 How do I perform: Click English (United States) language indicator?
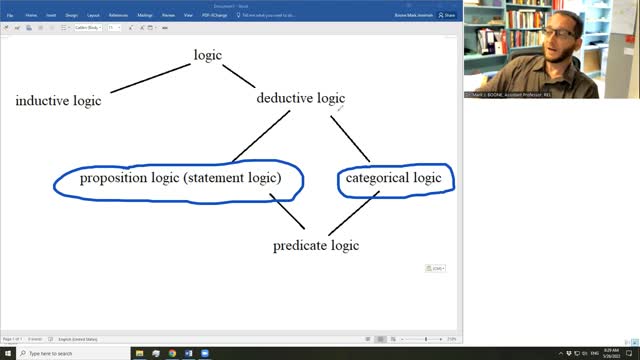[x=78, y=339]
